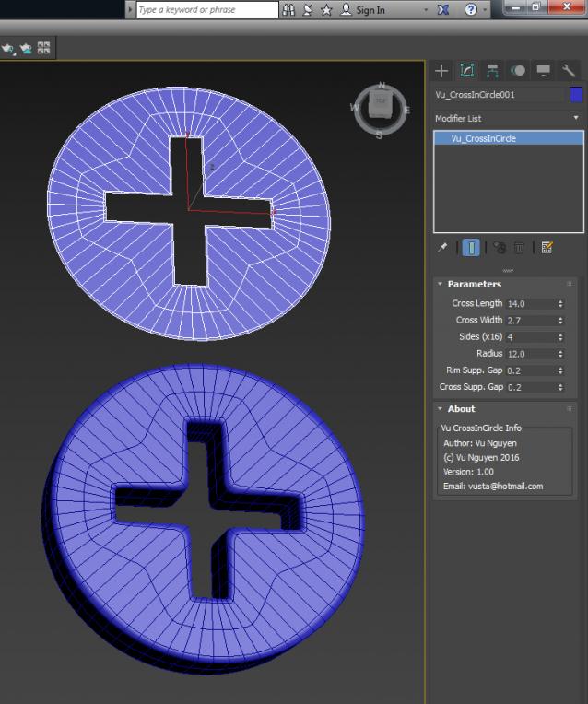Toggle the Pin Stack icon
The height and width of the screenshot is (704, 588).
(442, 247)
